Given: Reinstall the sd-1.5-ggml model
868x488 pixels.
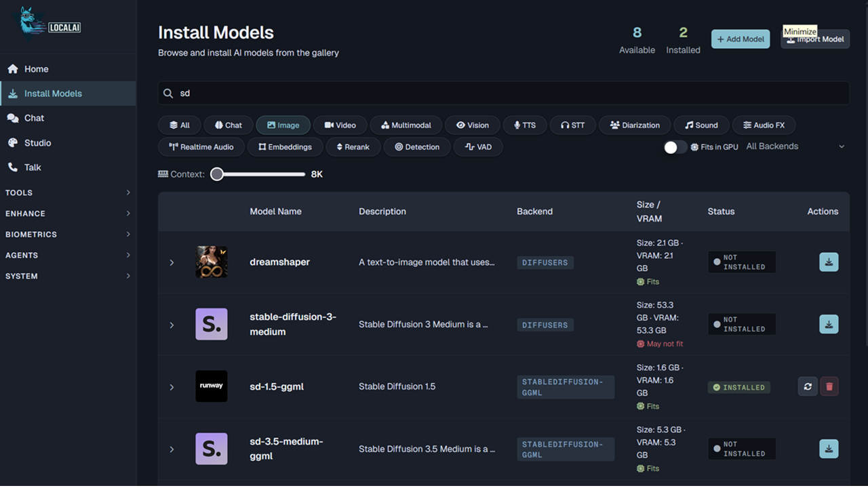Looking at the screenshot, I should (808, 386).
